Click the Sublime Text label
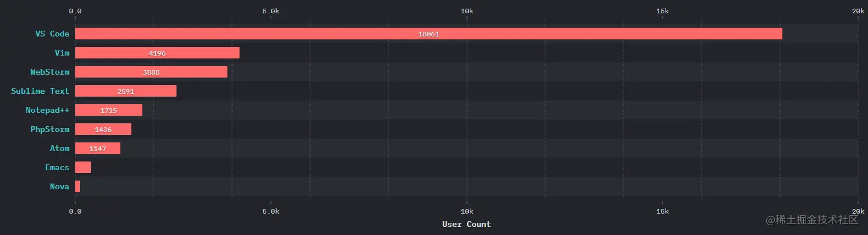The height and width of the screenshot is (235, 868). (x=40, y=91)
